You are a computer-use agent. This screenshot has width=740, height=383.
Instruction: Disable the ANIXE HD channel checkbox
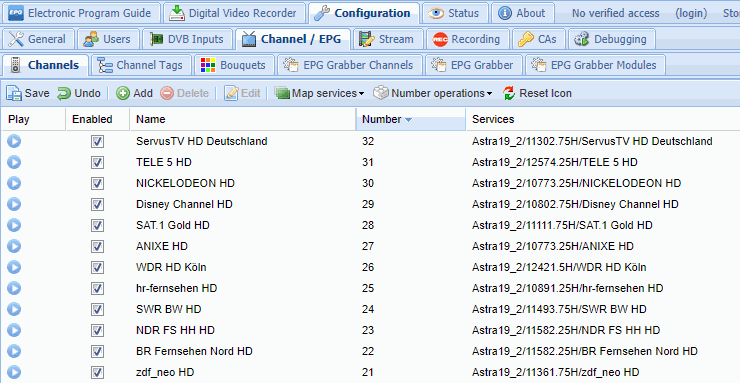click(x=98, y=246)
